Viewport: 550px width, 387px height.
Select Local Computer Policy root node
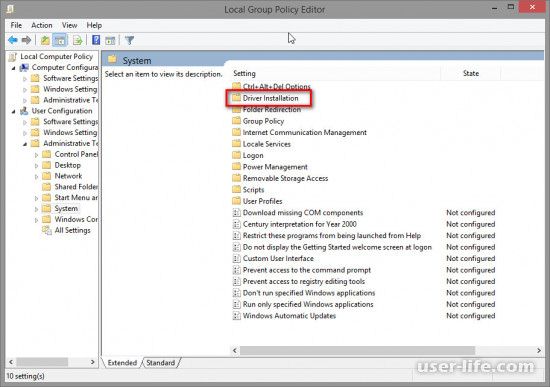pyautogui.click(x=56, y=56)
